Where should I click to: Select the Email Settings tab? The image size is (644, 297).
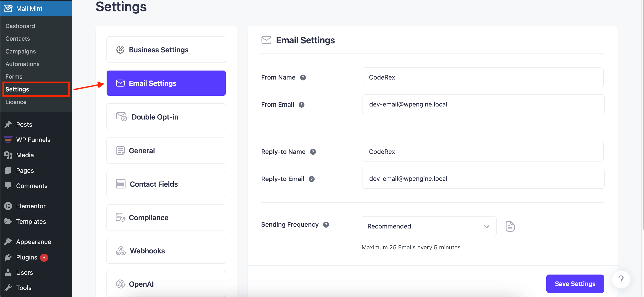(166, 83)
